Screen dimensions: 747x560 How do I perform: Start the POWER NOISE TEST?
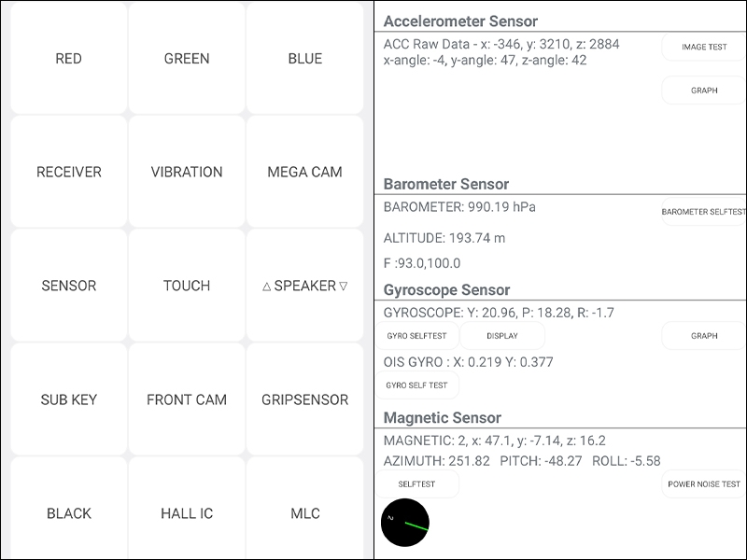(704, 483)
